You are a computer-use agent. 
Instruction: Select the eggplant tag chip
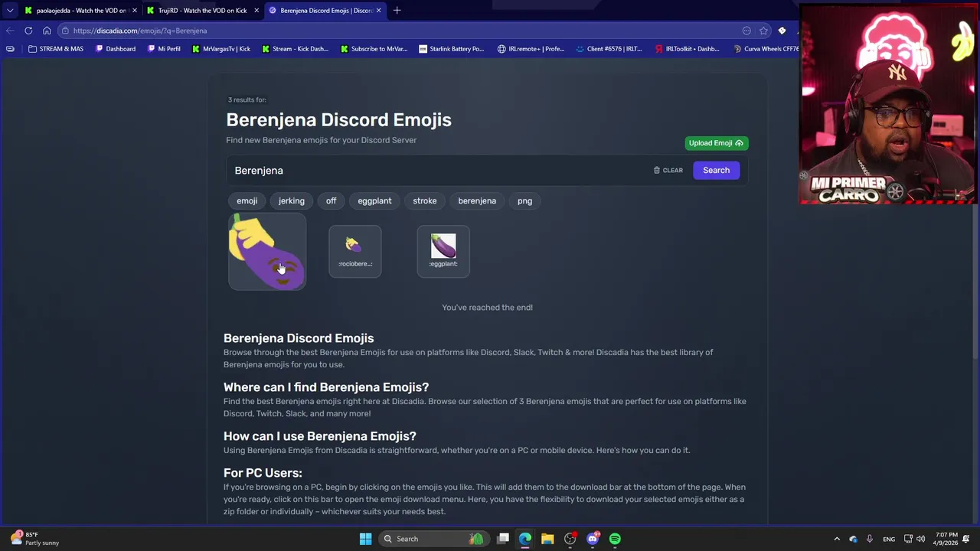click(x=374, y=201)
